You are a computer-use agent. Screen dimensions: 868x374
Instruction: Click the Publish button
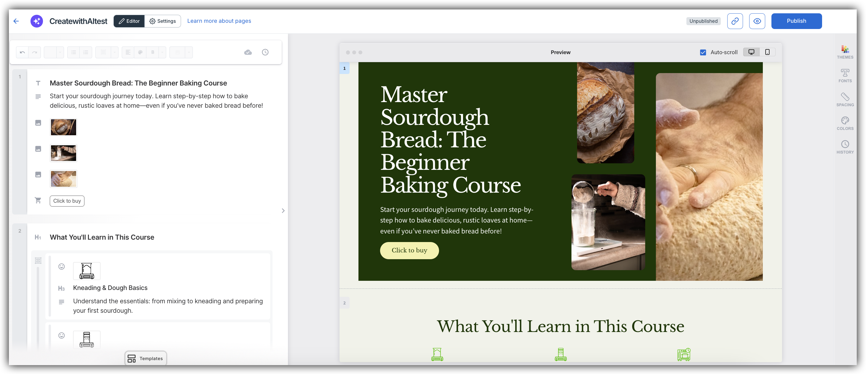[796, 21]
